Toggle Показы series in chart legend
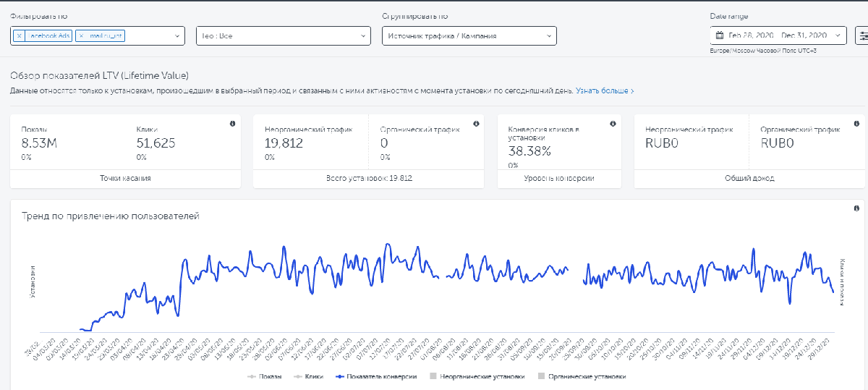Viewport: 868px width, 390px height. click(x=264, y=376)
